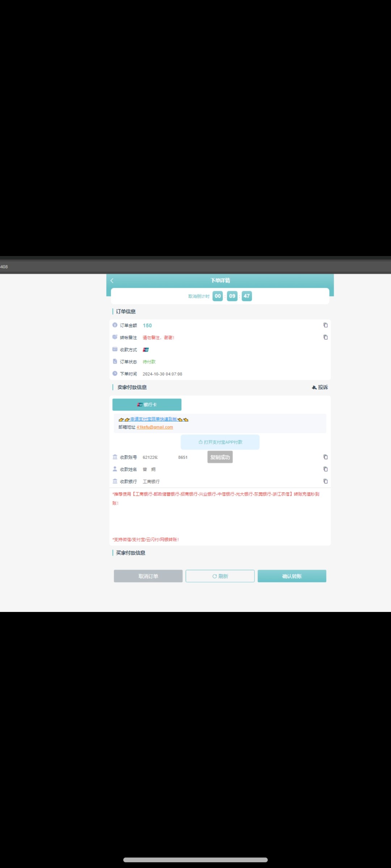Click the 复制成功 toast message

point(220,457)
